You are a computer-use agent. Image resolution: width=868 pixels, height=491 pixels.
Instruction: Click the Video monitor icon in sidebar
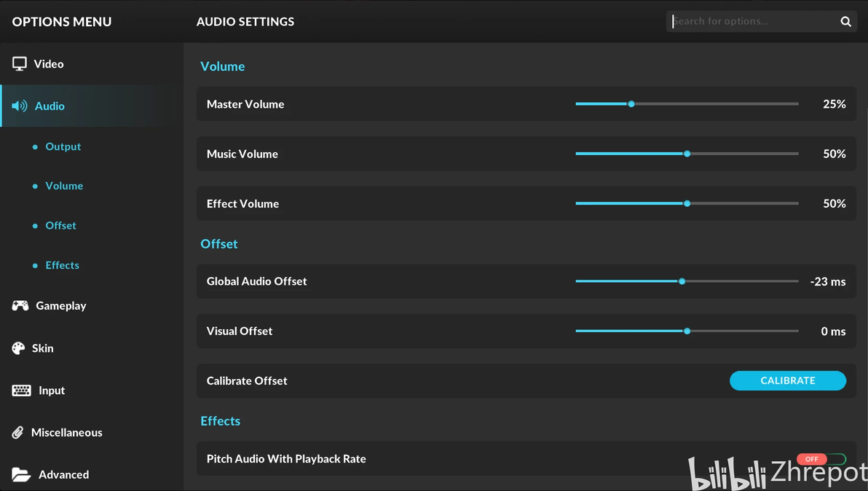click(20, 64)
